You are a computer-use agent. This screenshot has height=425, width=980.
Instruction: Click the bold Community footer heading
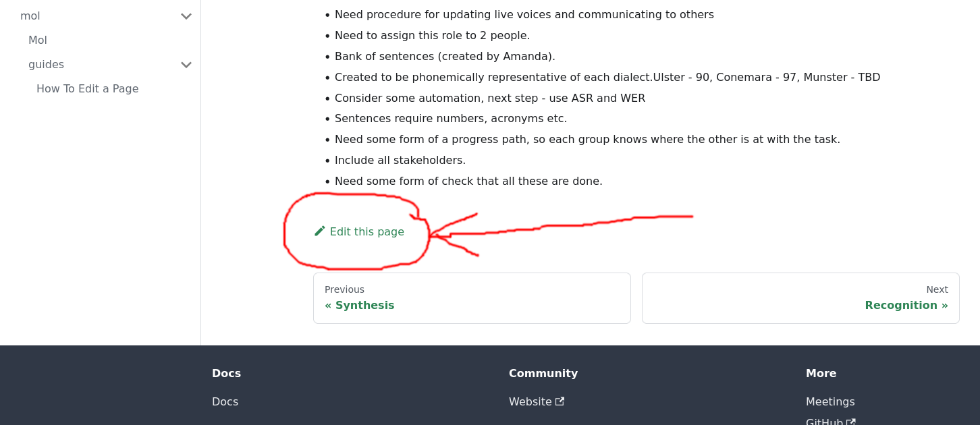click(x=543, y=373)
